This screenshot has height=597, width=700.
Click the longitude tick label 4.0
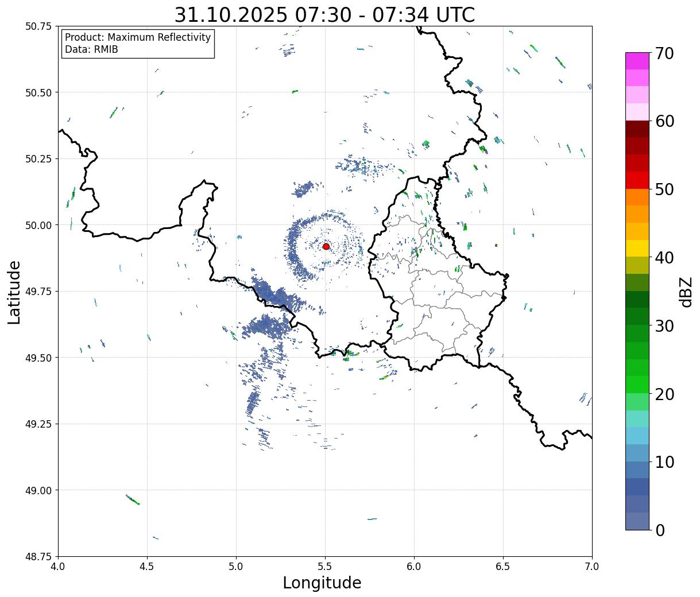[58, 567]
